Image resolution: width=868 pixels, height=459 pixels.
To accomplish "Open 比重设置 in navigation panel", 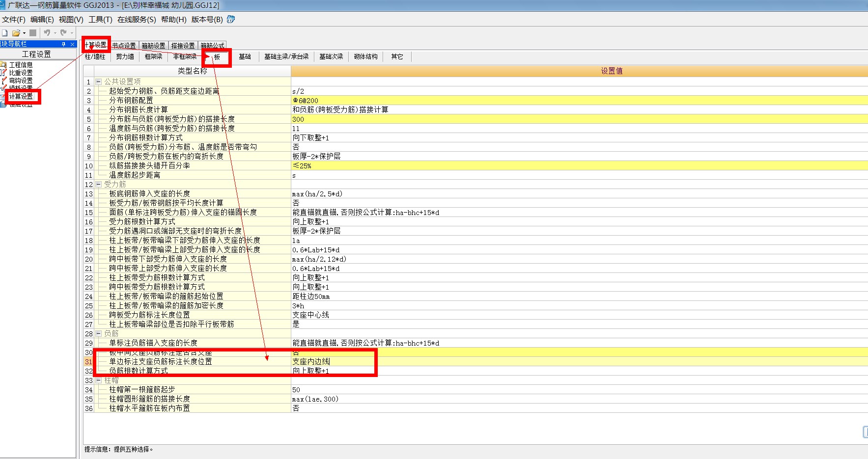I will point(21,73).
